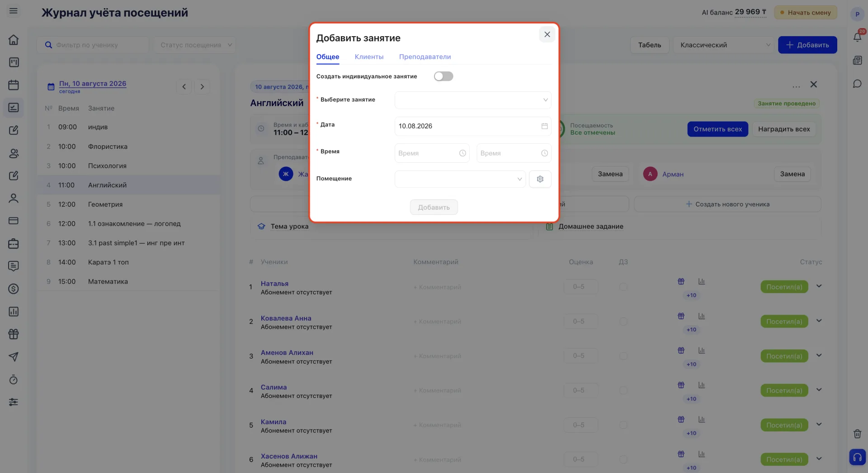Check the homework checkbox for Хасенов Алижан

tap(623, 459)
